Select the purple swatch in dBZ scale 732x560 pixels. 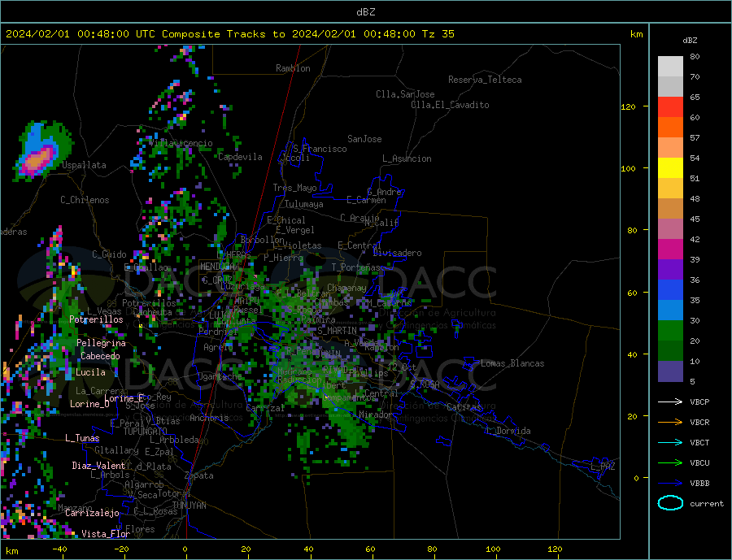coord(670,270)
